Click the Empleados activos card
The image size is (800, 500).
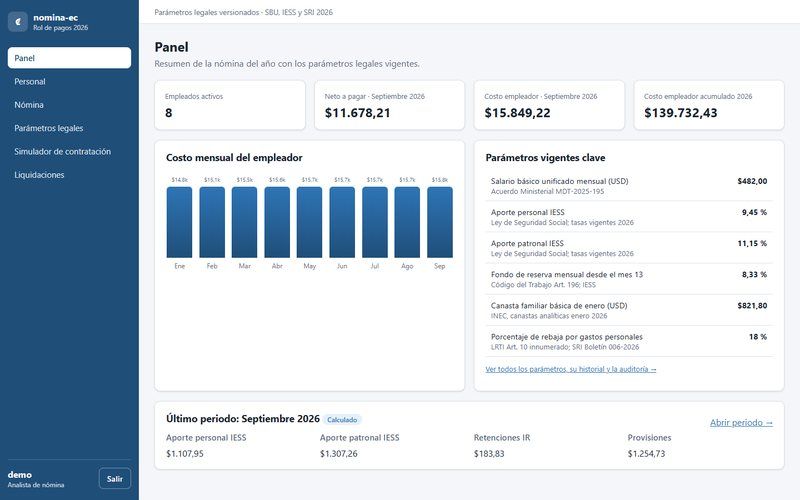pyautogui.click(x=230, y=105)
